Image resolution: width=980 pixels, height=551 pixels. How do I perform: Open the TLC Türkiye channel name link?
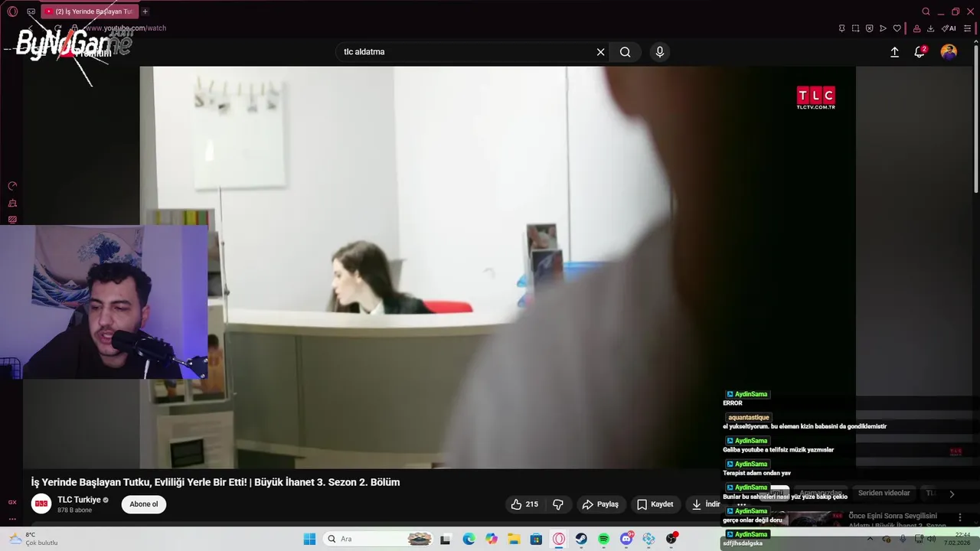[79, 500]
